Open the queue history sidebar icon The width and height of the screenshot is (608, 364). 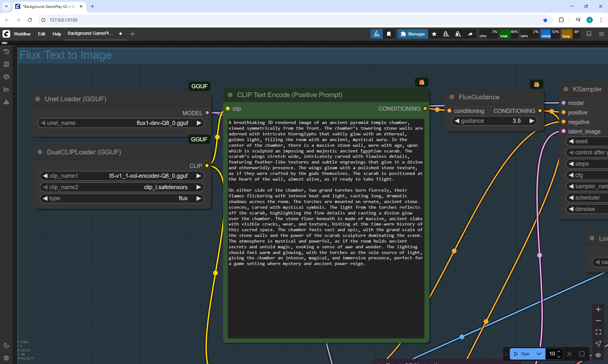[x=6, y=52]
